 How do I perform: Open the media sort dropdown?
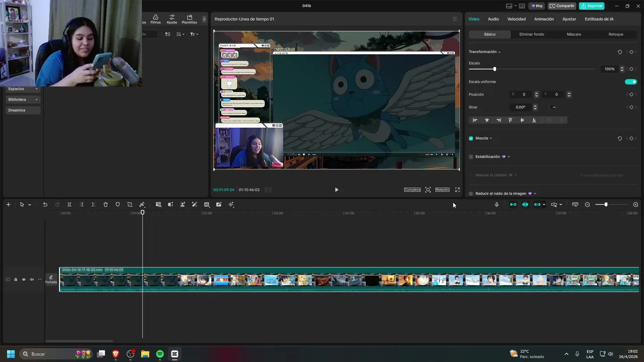pyautogui.click(x=180, y=34)
